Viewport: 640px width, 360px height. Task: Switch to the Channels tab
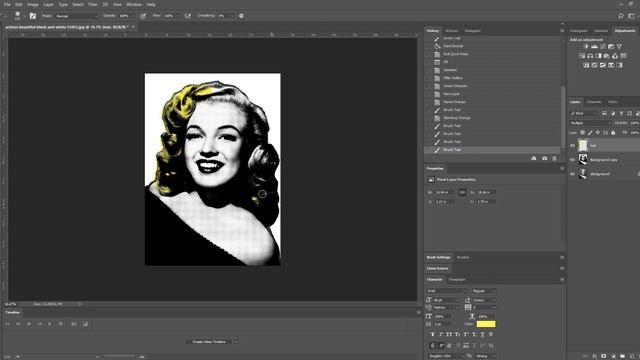click(x=594, y=102)
